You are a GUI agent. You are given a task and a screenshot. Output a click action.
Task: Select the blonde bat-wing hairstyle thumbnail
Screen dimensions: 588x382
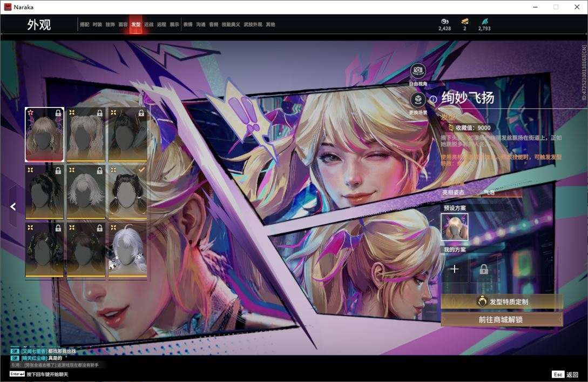[45, 135]
